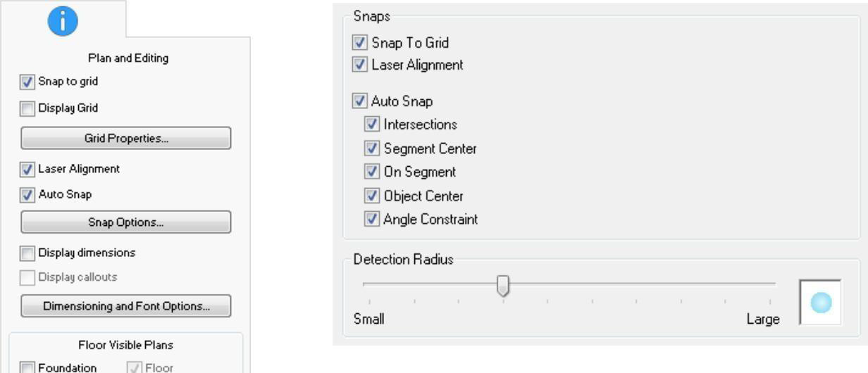Click the Detection Radius slider handle
This screenshot has height=373, width=868.
pyautogui.click(x=503, y=286)
